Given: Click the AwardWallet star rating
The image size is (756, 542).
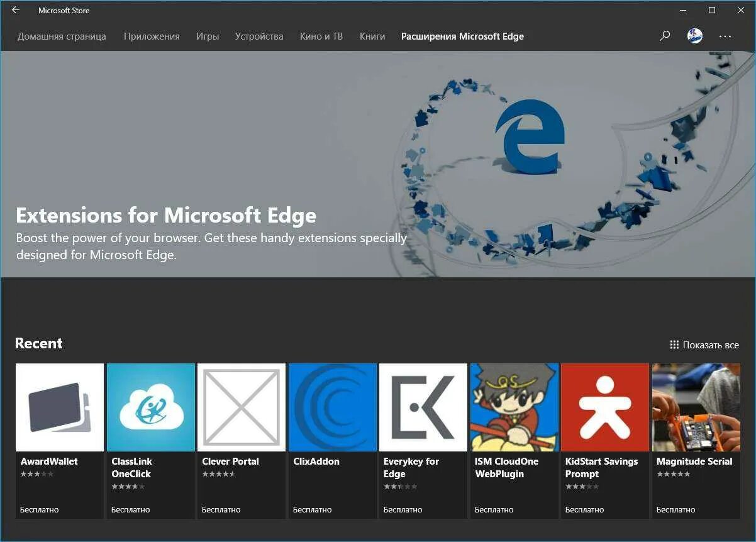Looking at the screenshot, I should point(37,474).
